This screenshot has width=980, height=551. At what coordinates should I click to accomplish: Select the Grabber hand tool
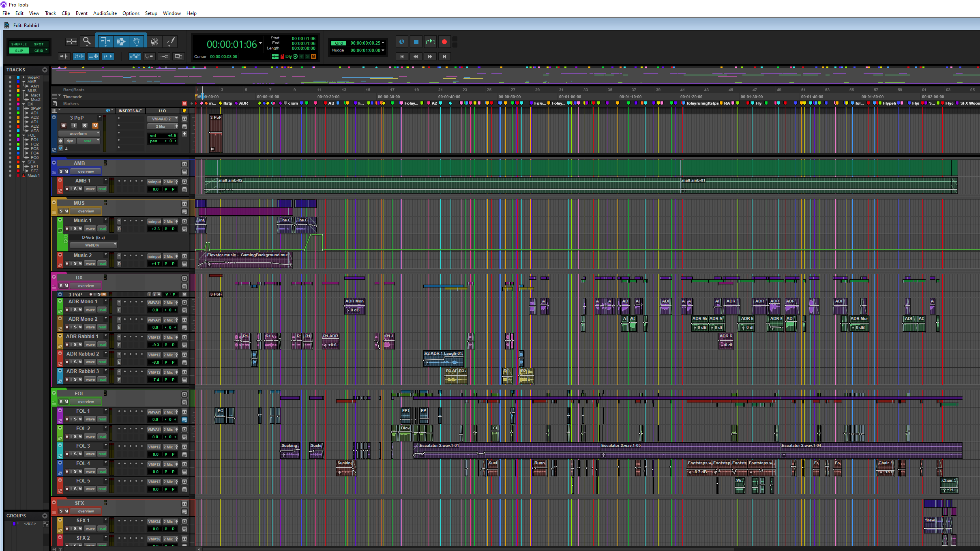pos(137,41)
